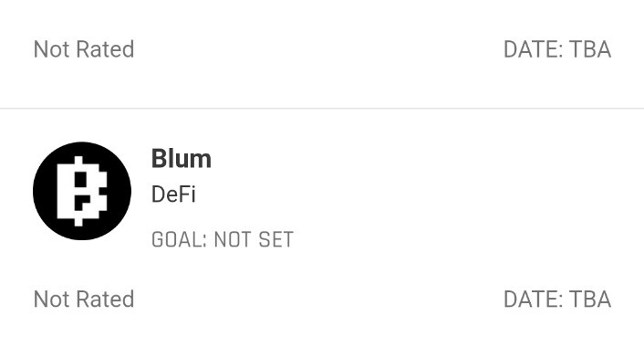The image size is (644, 358).
Task: Click the white pixelated B symbol
Action: (82, 191)
